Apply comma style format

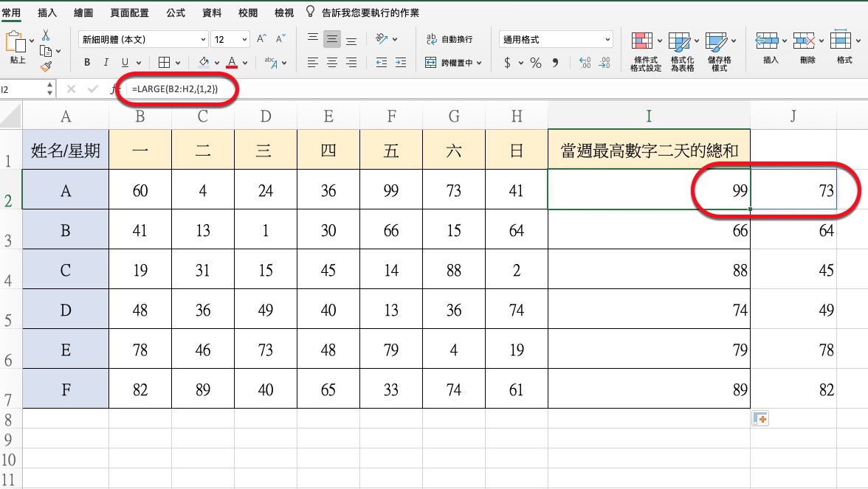[555, 63]
